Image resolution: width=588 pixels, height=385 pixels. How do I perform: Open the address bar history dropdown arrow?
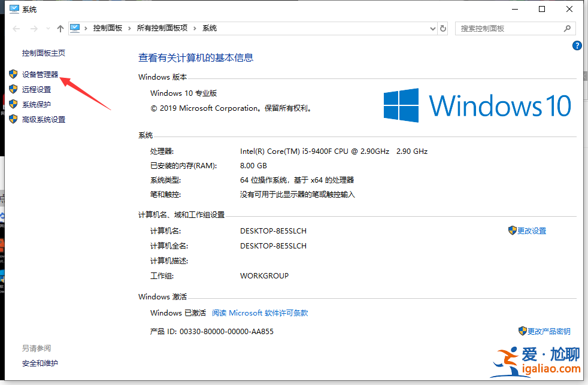432,28
